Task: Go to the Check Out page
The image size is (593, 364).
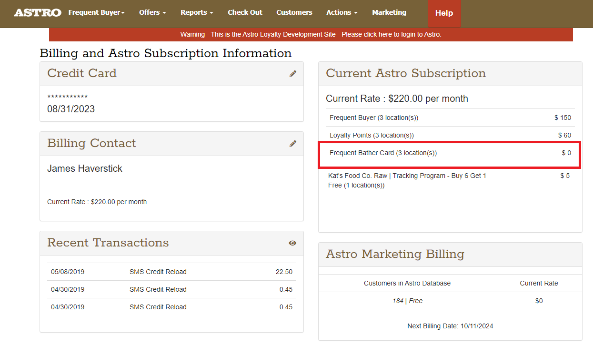Action: (x=245, y=13)
